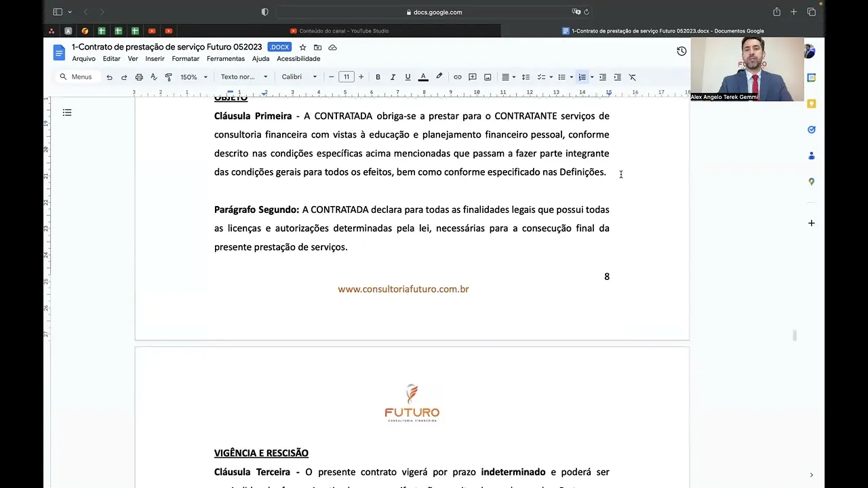
Task: Decrease the font size
Action: click(x=331, y=77)
